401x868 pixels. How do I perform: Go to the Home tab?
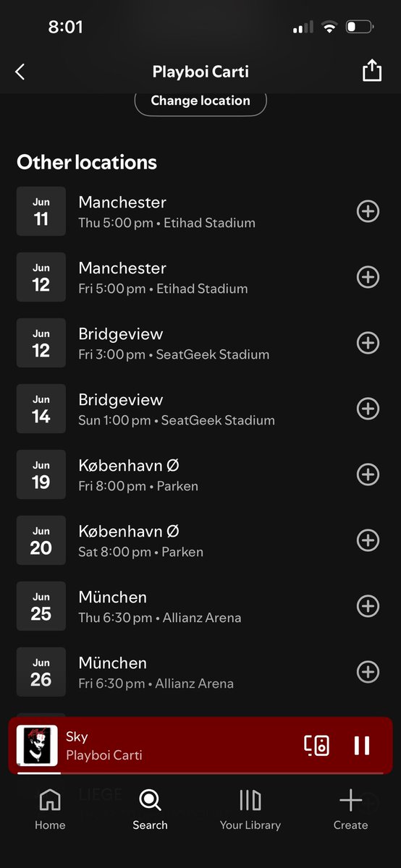50,810
